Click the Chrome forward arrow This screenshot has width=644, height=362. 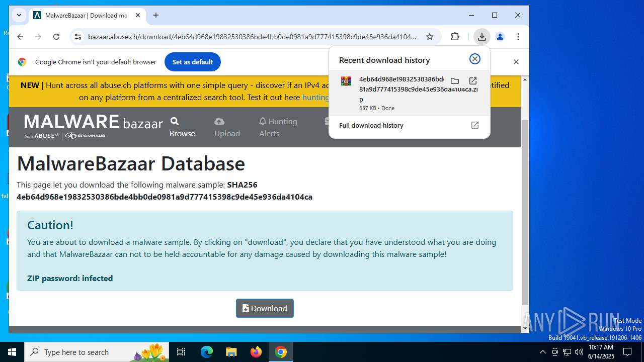coord(38,37)
